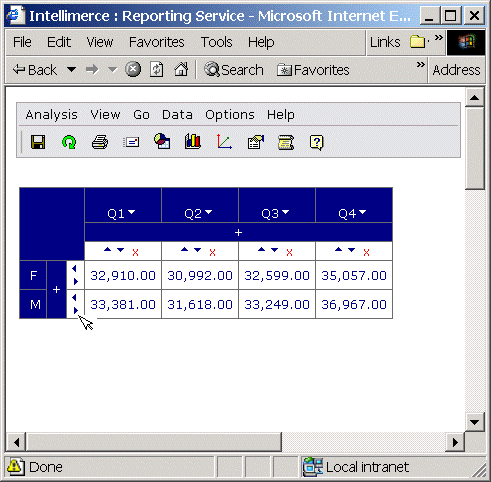The height and width of the screenshot is (482, 491).
Task: Open the scroll script icon
Action: (x=286, y=142)
